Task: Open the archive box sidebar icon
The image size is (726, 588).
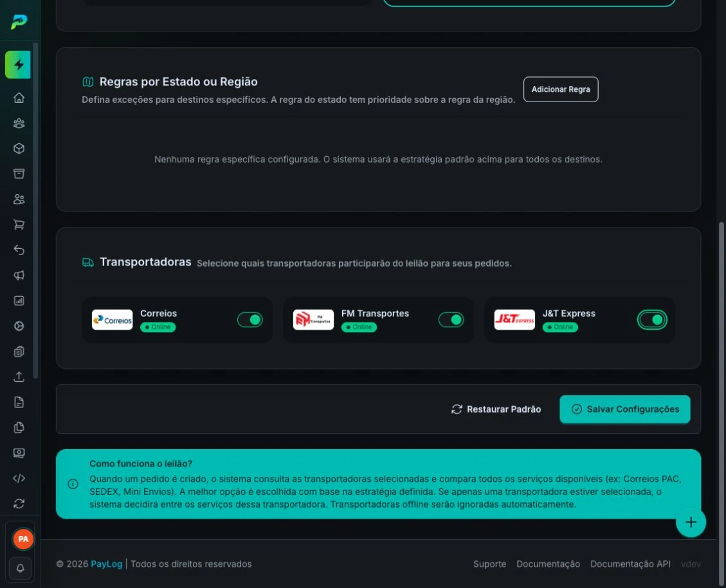Action: tap(19, 174)
